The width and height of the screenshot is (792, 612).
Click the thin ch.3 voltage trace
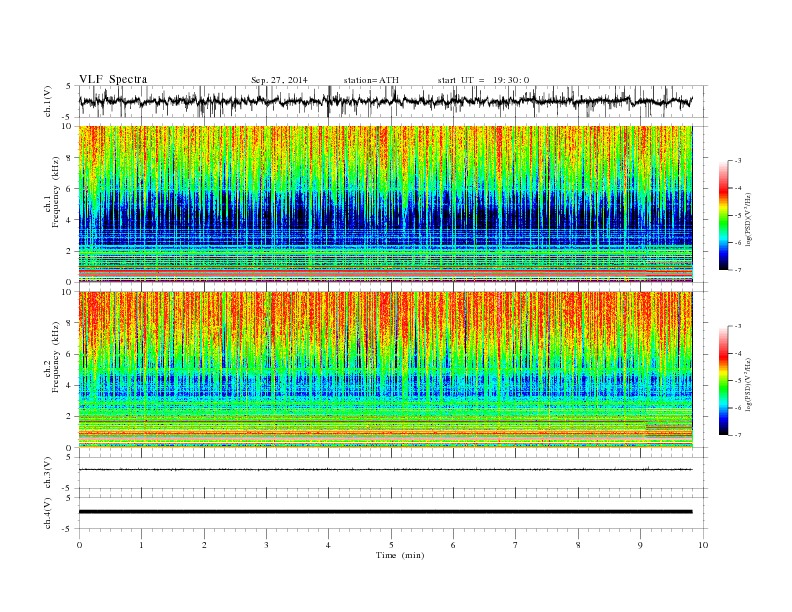[x=385, y=470]
